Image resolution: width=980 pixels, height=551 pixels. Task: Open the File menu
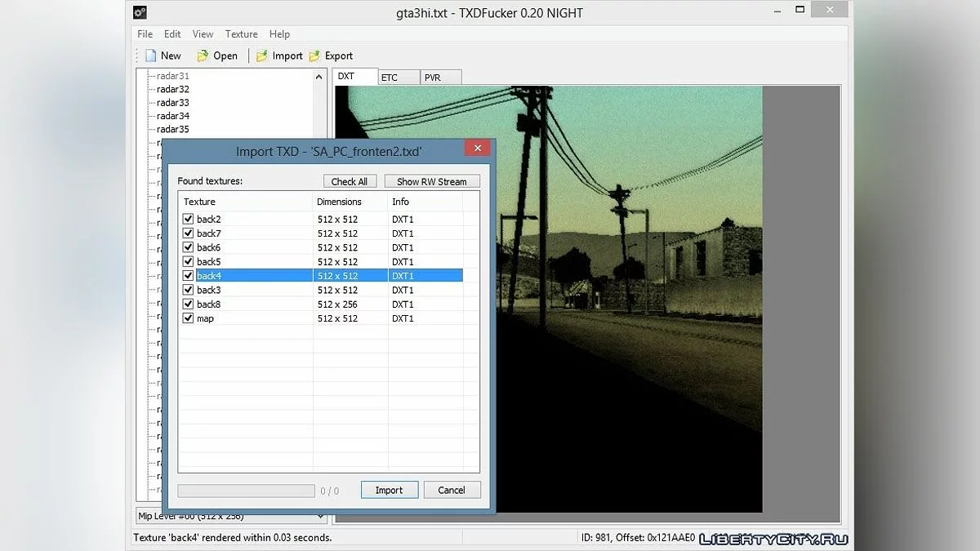click(x=145, y=34)
